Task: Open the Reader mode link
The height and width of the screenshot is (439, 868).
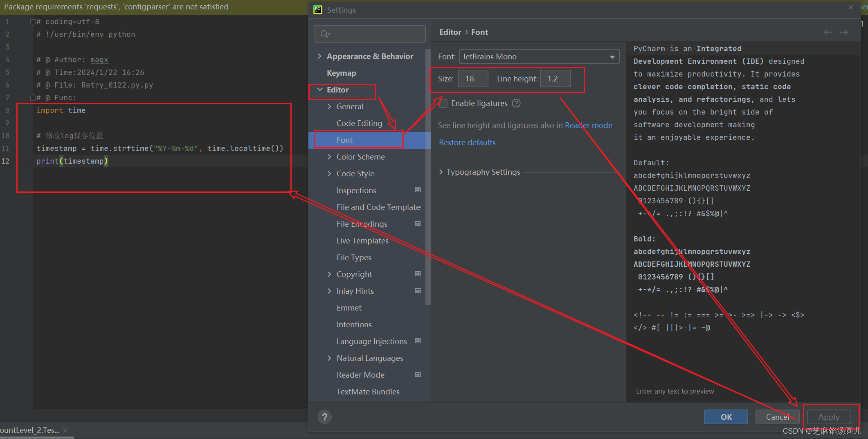Action: click(588, 125)
